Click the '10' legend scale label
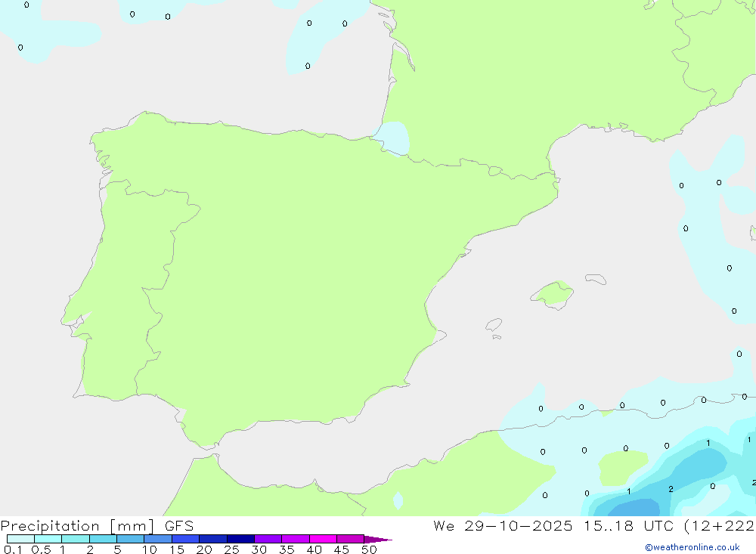The height and width of the screenshot is (554, 756). pyautogui.click(x=150, y=549)
